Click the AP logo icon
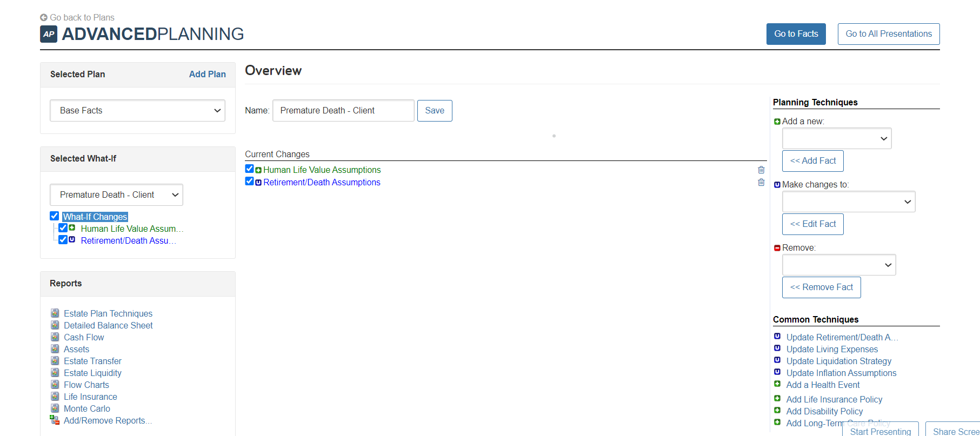 tap(49, 34)
